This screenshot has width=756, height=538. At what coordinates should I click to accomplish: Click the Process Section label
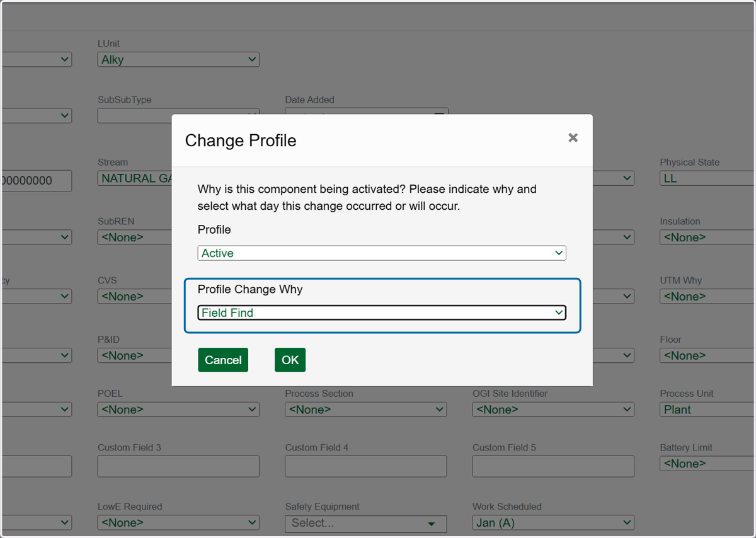[x=319, y=393]
